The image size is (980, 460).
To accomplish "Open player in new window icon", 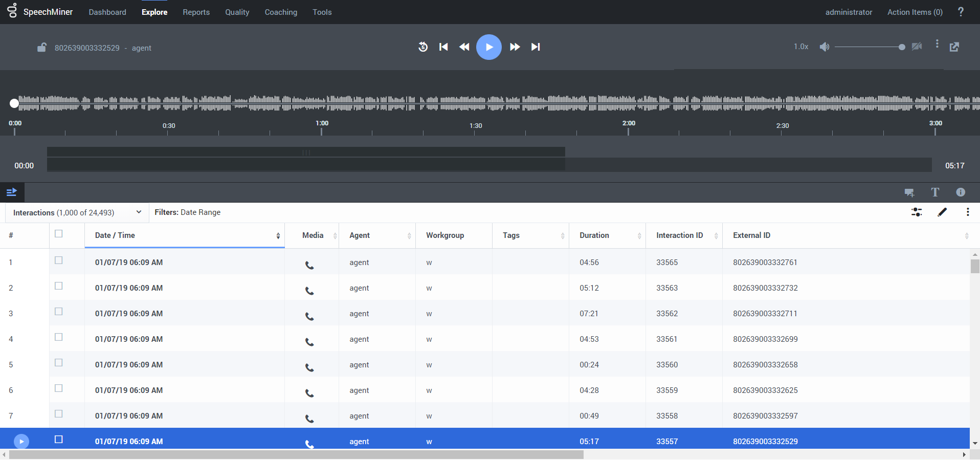I will 954,47.
